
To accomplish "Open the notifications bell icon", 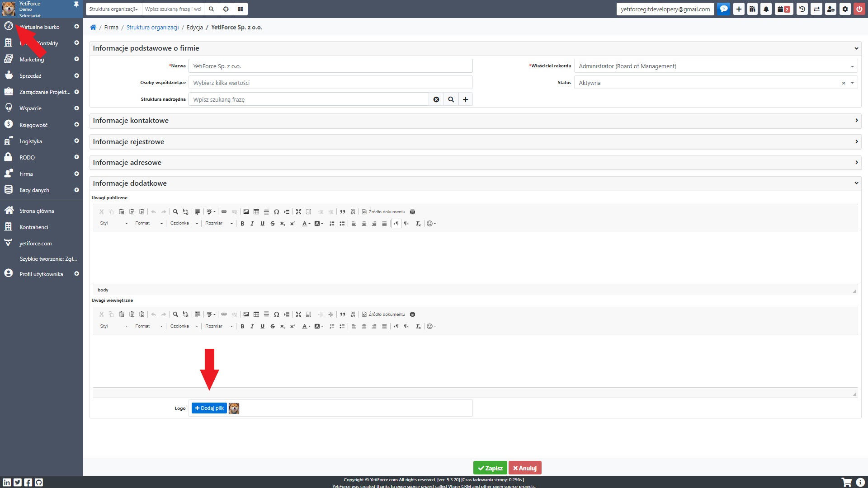I will (x=766, y=9).
